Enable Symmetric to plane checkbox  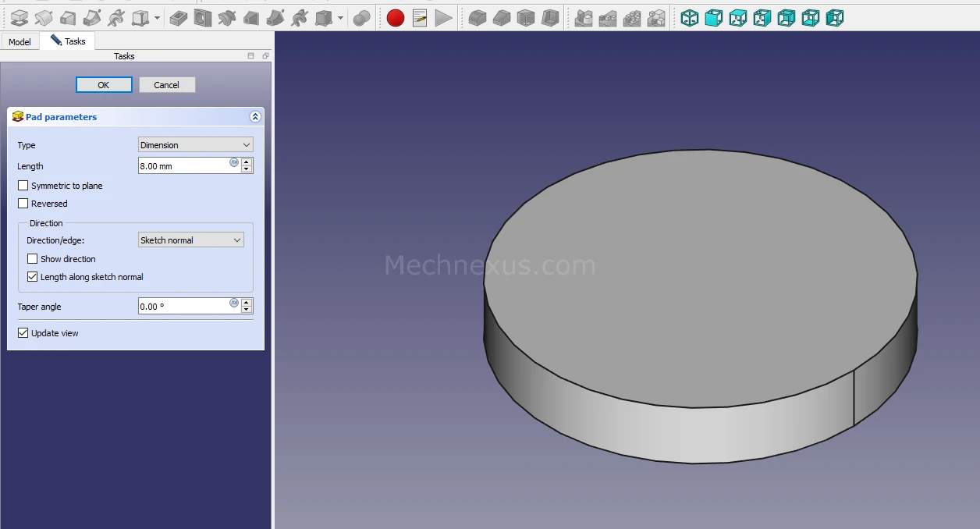[23, 186]
